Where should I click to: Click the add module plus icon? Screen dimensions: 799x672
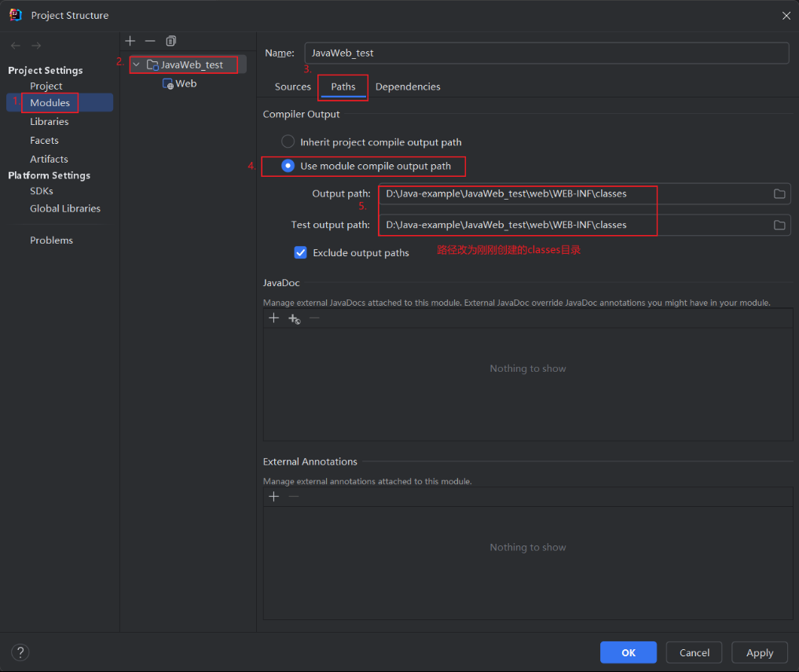(130, 41)
